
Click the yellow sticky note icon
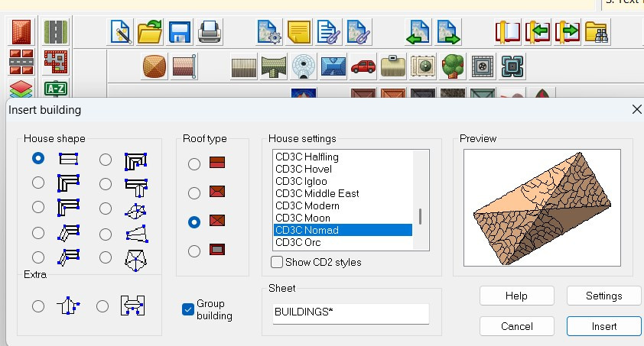click(299, 32)
